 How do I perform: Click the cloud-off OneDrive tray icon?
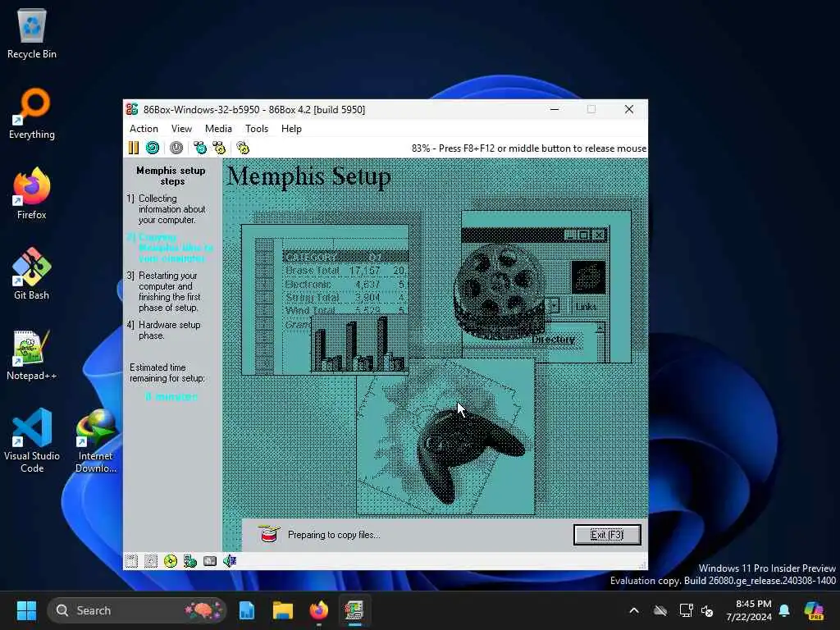point(660,610)
